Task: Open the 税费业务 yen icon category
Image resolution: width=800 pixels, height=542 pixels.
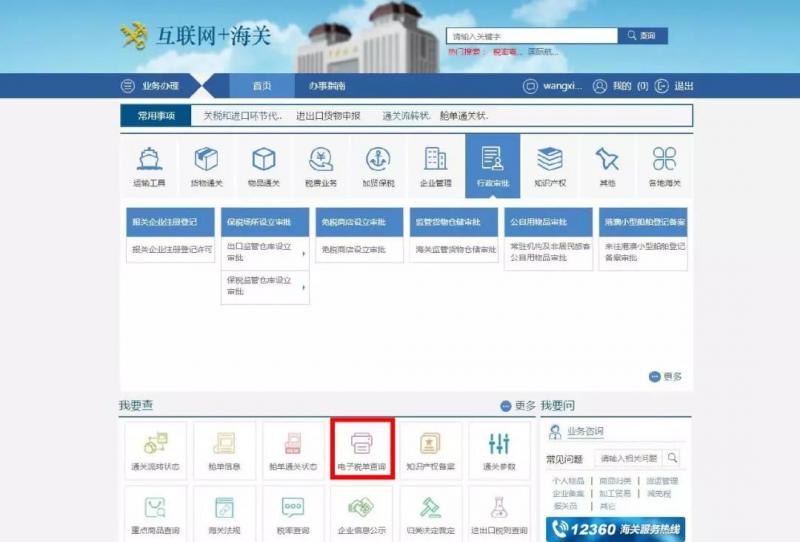Action: [x=321, y=165]
